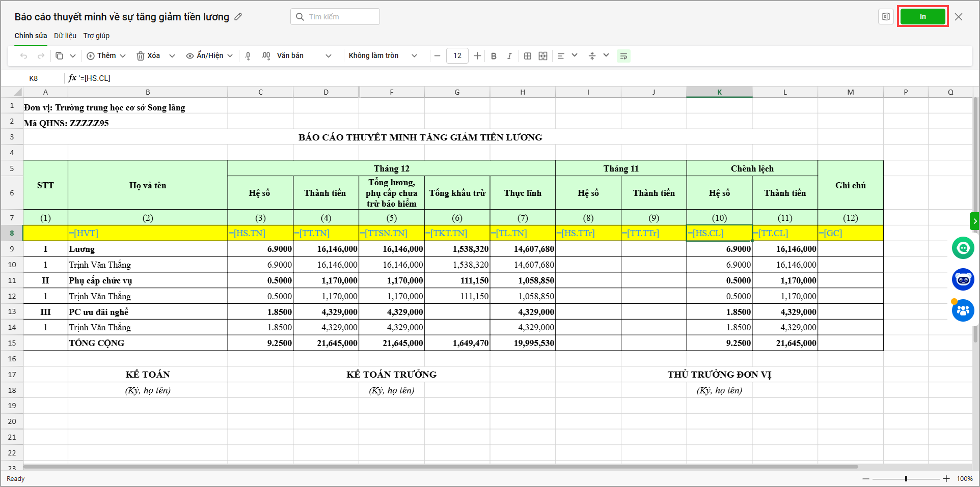Click the Tìm kiếm search field

point(335,17)
